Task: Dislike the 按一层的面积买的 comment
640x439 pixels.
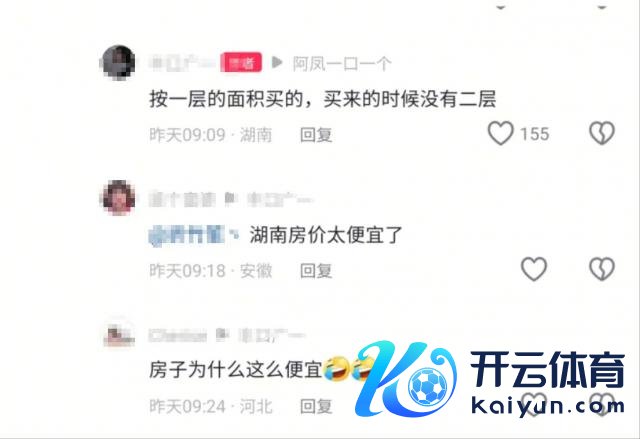Action: 602,133
